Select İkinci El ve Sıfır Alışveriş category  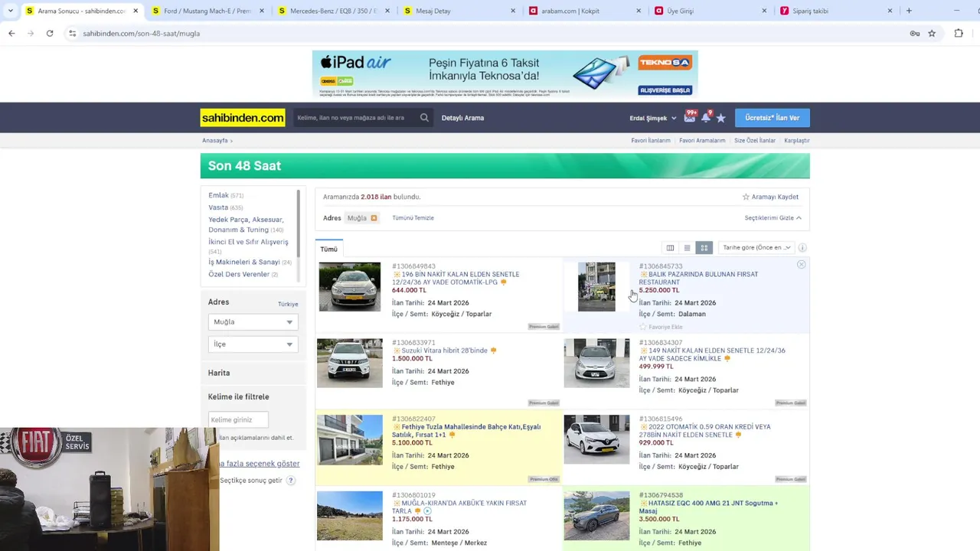click(248, 242)
